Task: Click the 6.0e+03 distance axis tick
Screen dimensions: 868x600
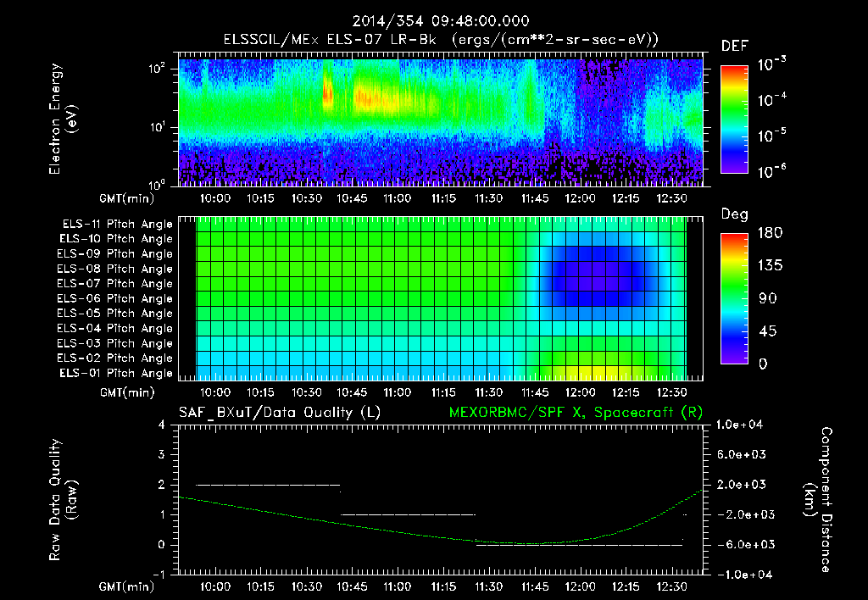Action: click(x=741, y=454)
